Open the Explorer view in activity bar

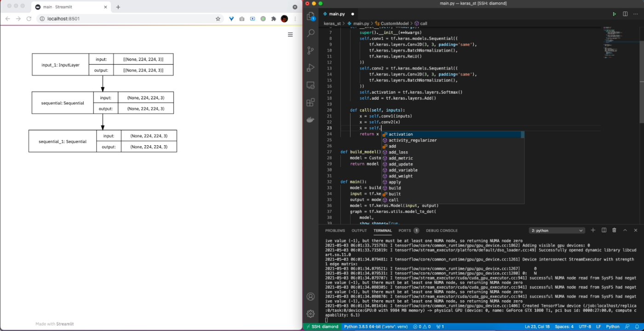[310, 17]
